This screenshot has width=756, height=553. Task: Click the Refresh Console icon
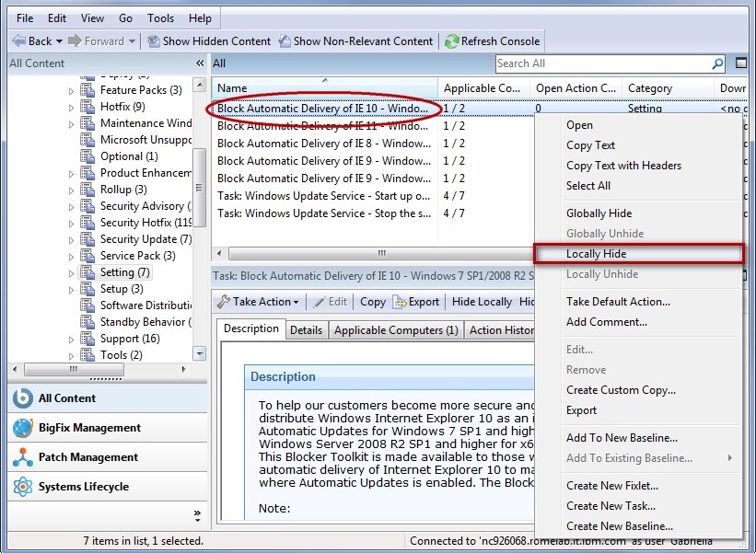[450, 40]
